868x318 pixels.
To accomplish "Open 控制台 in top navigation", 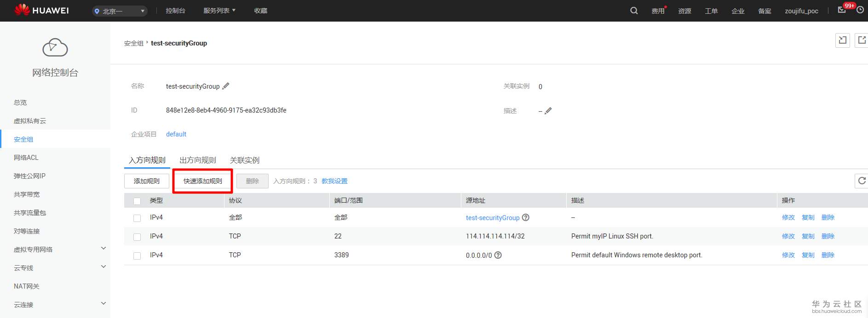I will point(175,11).
